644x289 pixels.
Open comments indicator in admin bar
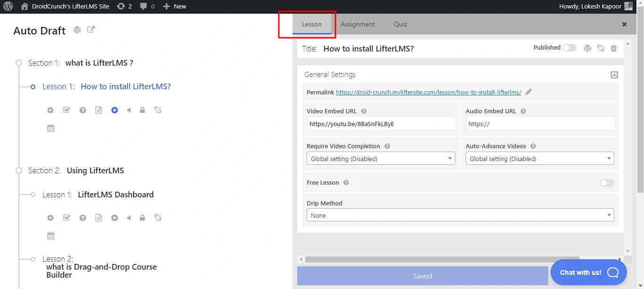tap(148, 7)
